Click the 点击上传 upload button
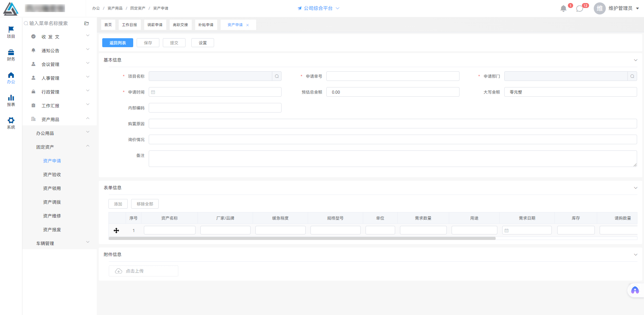Viewport: 644px width, 315px height. coord(144,271)
